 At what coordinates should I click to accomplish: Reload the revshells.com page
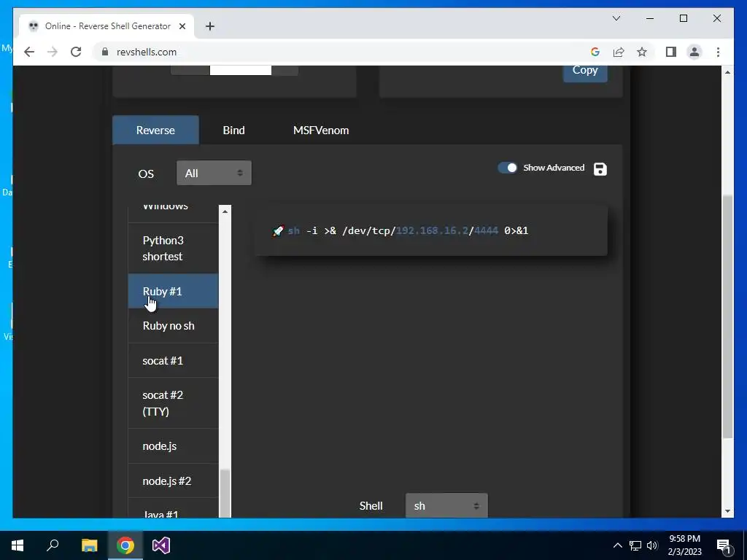point(76,52)
